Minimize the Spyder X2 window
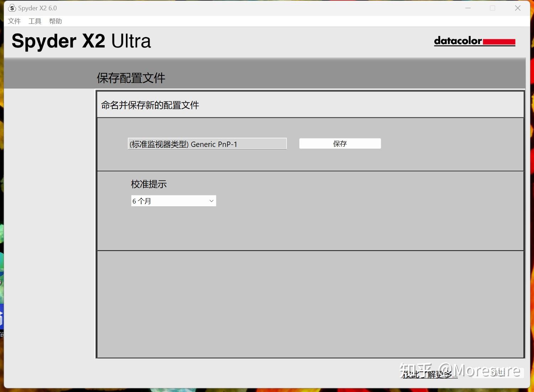Image resolution: width=534 pixels, height=392 pixels. 468,8
